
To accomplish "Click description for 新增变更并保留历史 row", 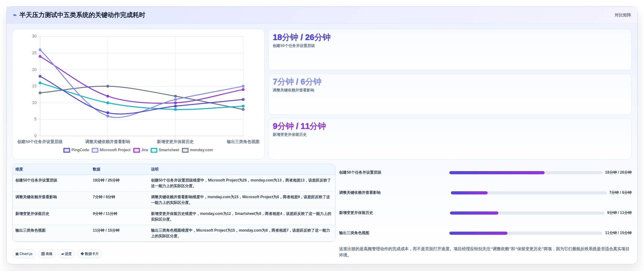I will 241,216.
